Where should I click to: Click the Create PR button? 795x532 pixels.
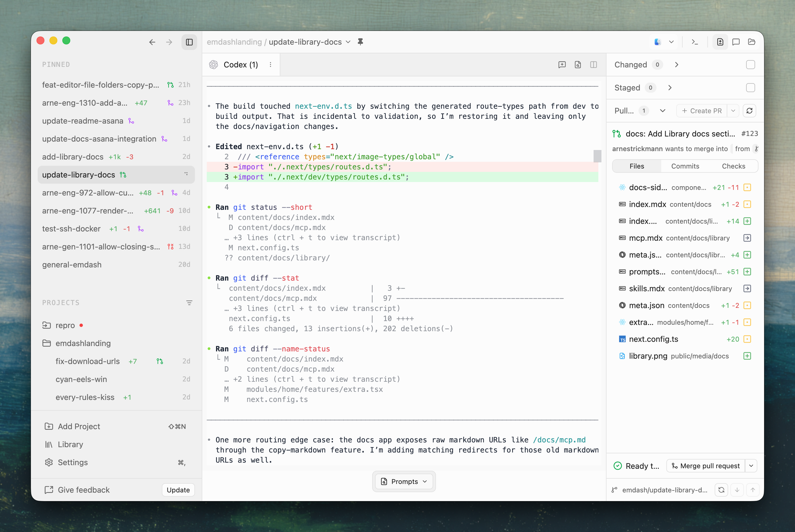[702, 111]
